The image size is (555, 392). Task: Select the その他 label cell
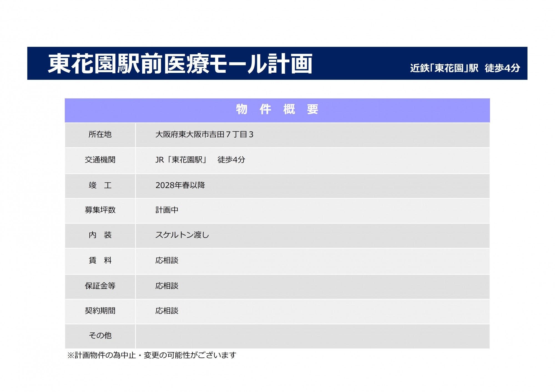point(100,335)
